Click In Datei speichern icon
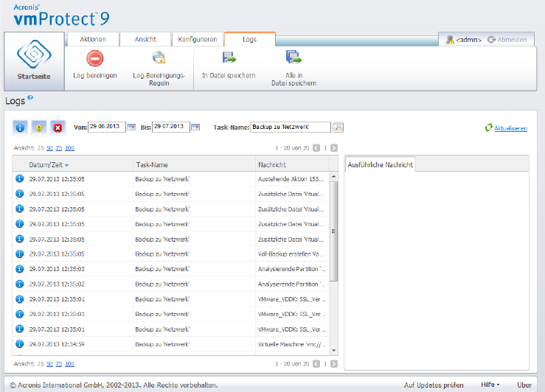 [229, 58]
